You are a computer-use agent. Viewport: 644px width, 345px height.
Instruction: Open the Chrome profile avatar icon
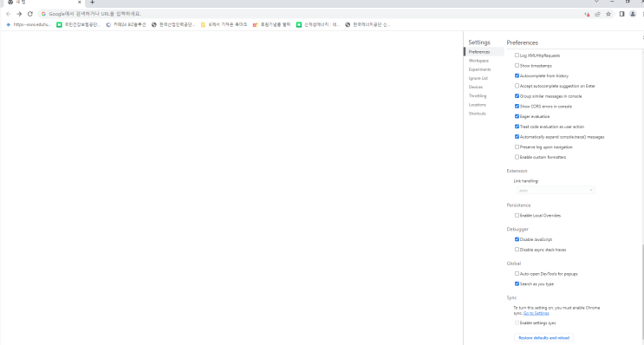(633, 14)
